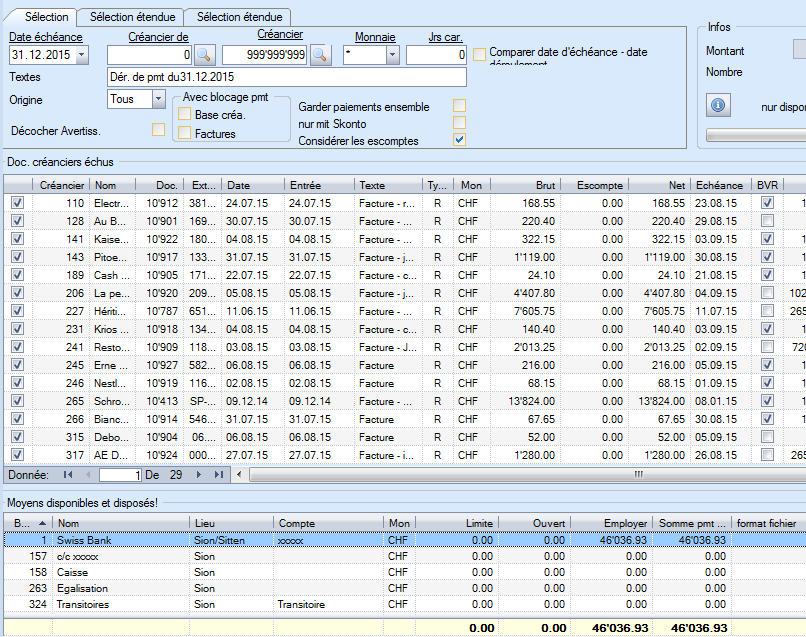Open the last Sélection étendue tab
The height and width of the screenshot is (637, 806).
[238, 17]
